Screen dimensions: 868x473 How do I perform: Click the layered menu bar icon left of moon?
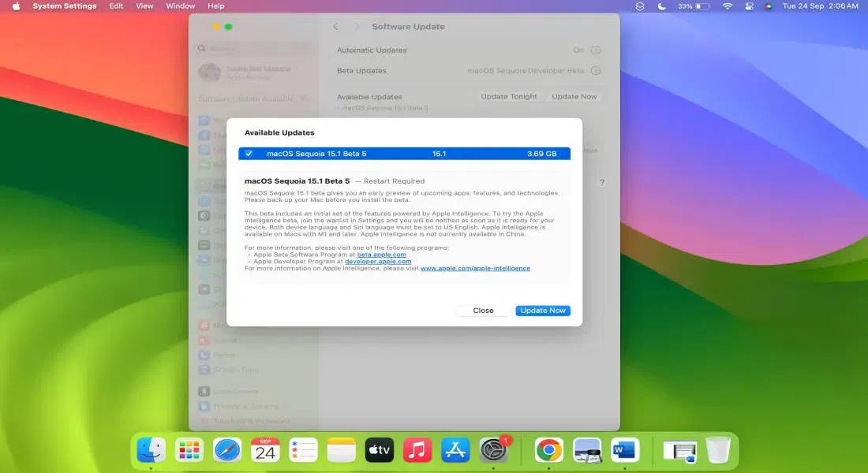point(640,6)
